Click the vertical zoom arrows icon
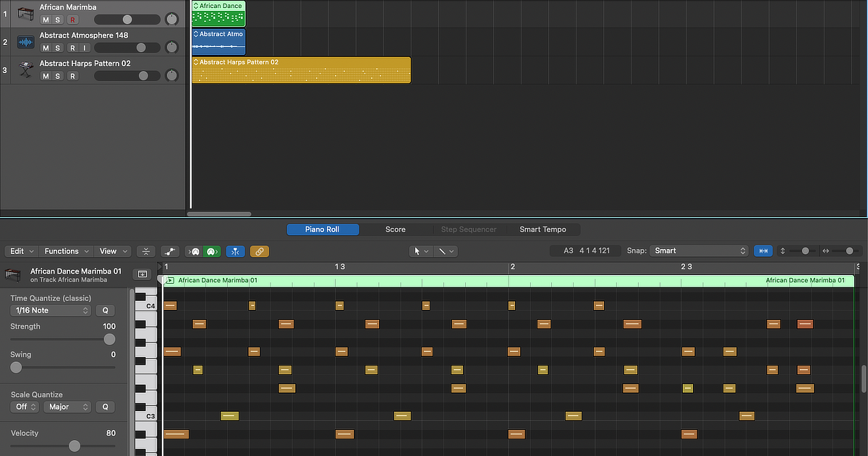Screen dimensions: 868x456 coord(782,251)
